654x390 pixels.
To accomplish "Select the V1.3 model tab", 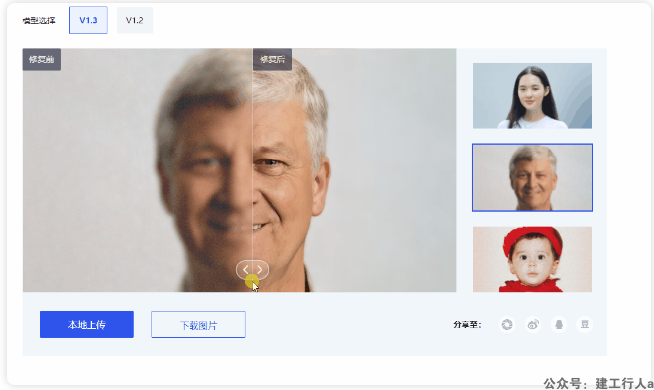I will 88,20.
